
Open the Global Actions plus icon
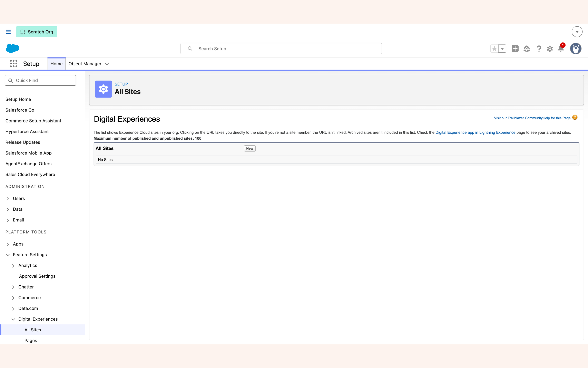coord(515,49)
